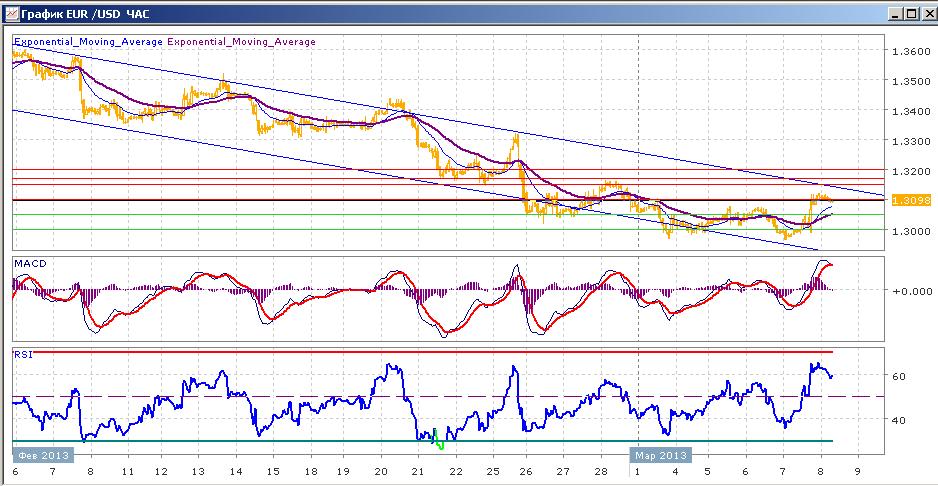The width and height of the screenshot is (938, 486).
Task: Click date 25 on the time axis
Action: coord(494,471)
